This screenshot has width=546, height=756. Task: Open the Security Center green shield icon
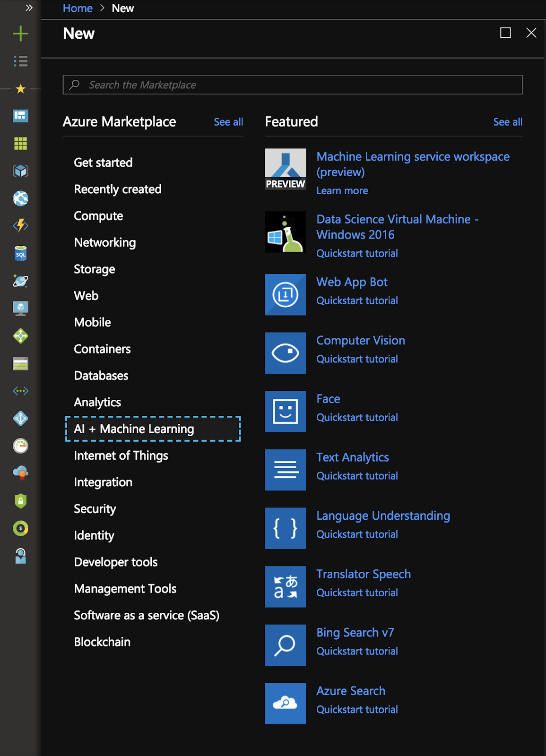point(20,501)
